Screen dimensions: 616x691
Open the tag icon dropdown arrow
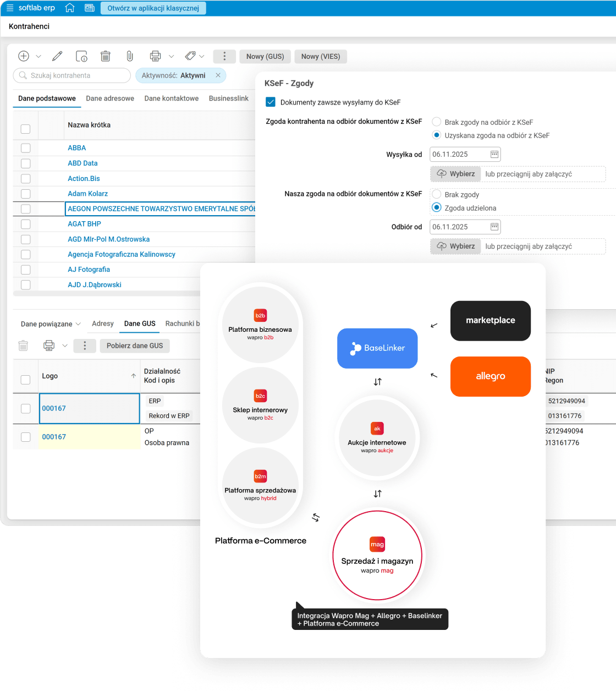[x=202, y=57]
